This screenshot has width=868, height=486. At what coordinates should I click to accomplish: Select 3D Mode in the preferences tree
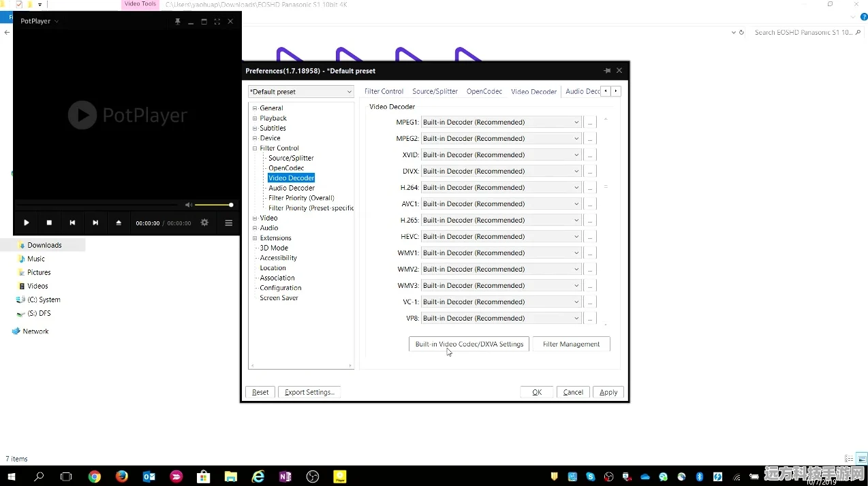[274, 248]
